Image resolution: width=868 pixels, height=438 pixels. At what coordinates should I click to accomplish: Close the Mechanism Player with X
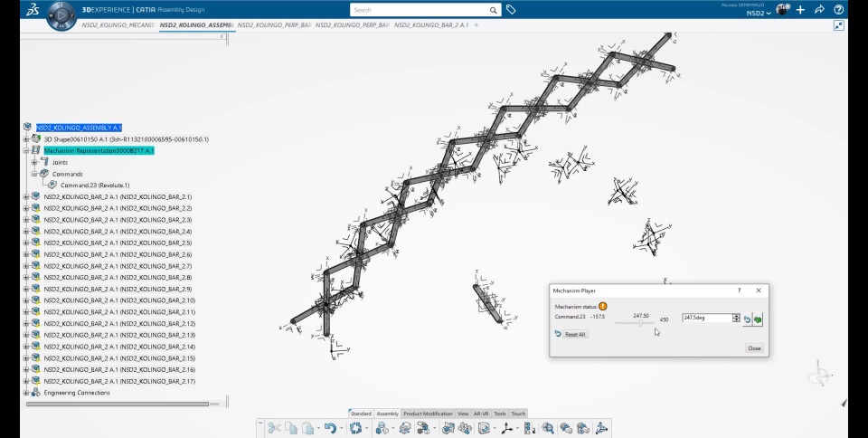tap(759, 290)
